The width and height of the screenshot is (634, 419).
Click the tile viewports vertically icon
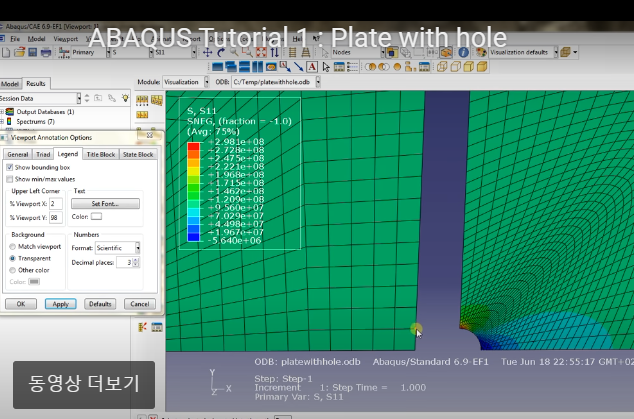(x=258, y=67)
